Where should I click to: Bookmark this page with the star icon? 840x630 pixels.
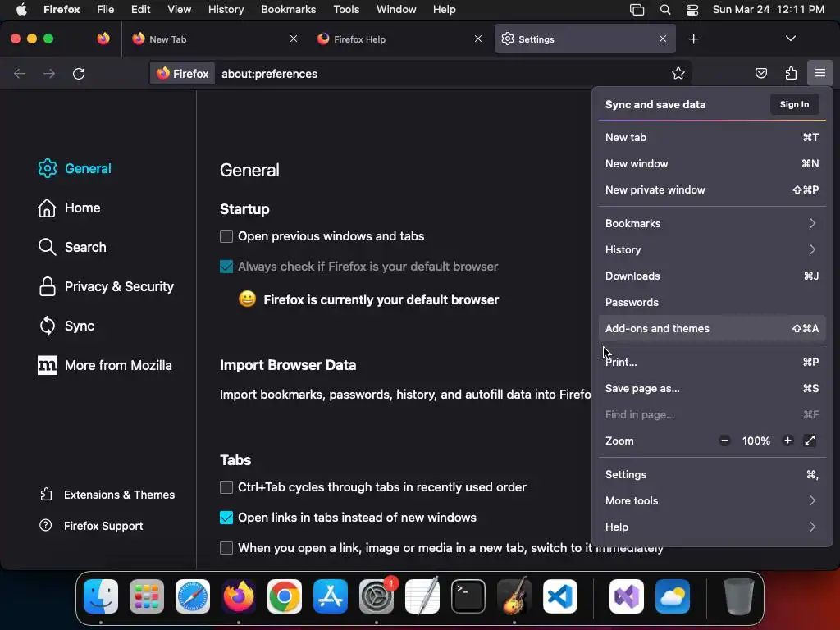point(678,73)
